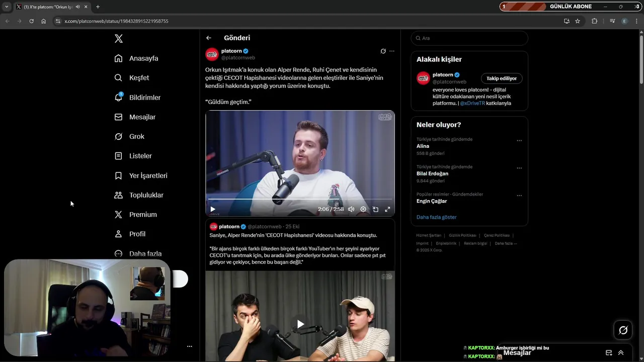
Task: Open Çerez Politikası footer link
Action: 497,235
